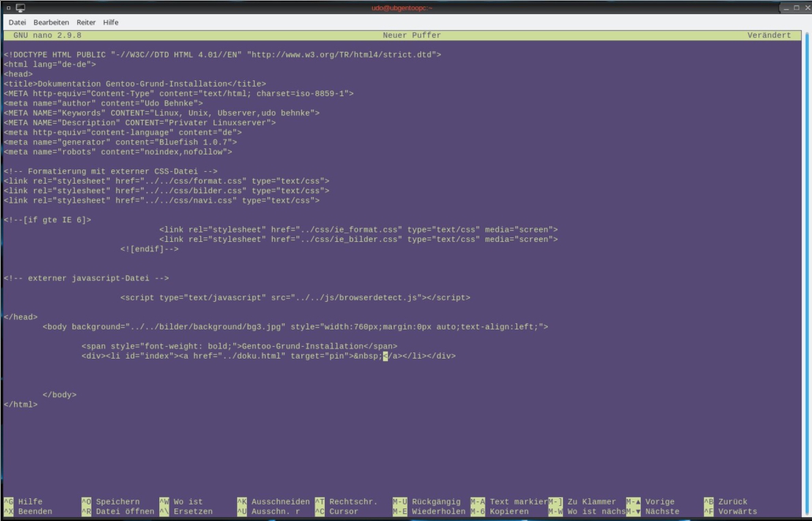Click the ^G Hilfe shortcut in nano
This screenshot has width=812, height=521.
click(24, 501)
